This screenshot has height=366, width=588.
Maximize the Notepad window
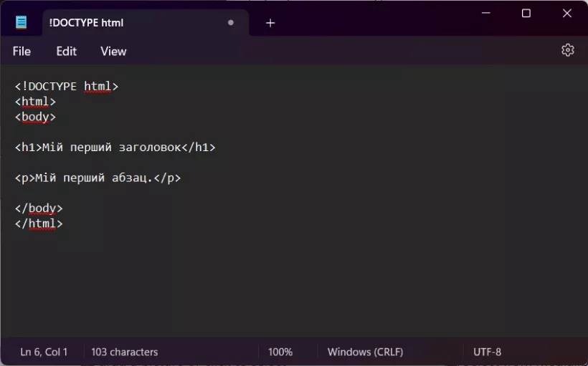pyautogui.click(x=526, y=14)
